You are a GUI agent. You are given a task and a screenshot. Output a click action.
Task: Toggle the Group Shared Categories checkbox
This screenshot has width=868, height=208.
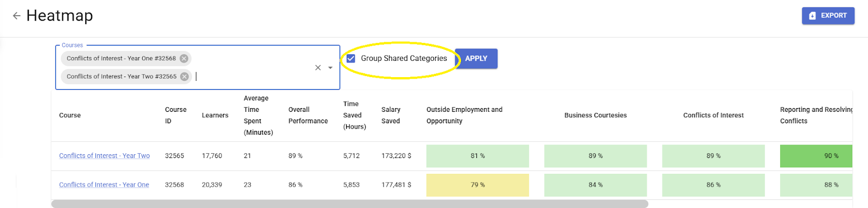point(351,58)
